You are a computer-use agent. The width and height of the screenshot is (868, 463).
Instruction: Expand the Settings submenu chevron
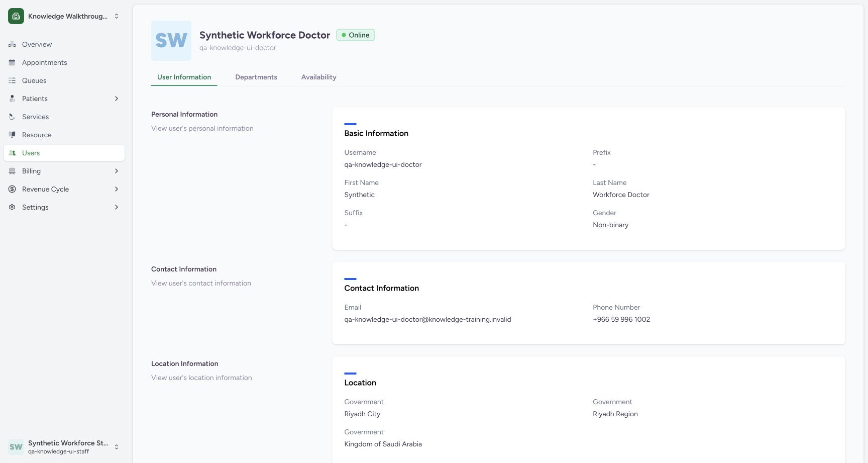(x=117, y=207)
